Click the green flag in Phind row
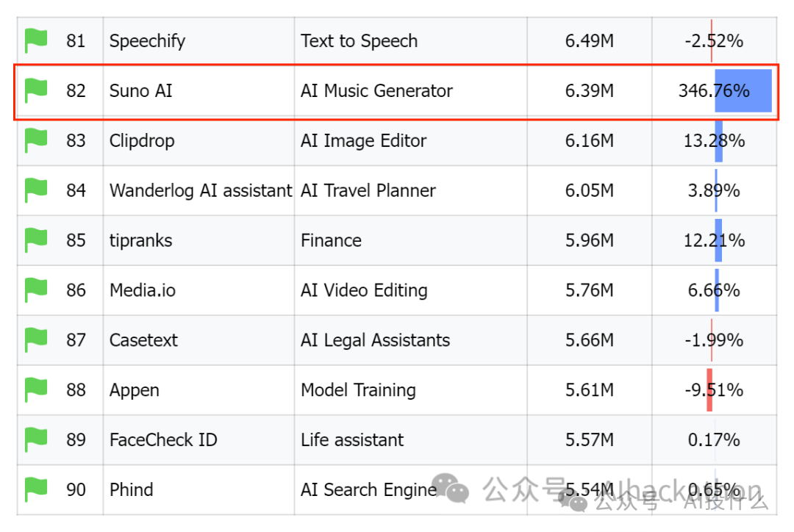 coord(36,489)
